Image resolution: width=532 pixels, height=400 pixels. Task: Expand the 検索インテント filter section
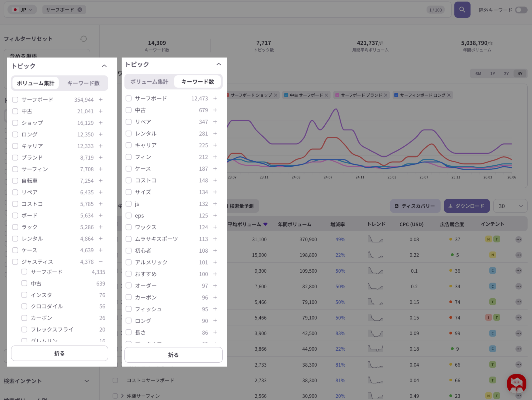point(87,381)
